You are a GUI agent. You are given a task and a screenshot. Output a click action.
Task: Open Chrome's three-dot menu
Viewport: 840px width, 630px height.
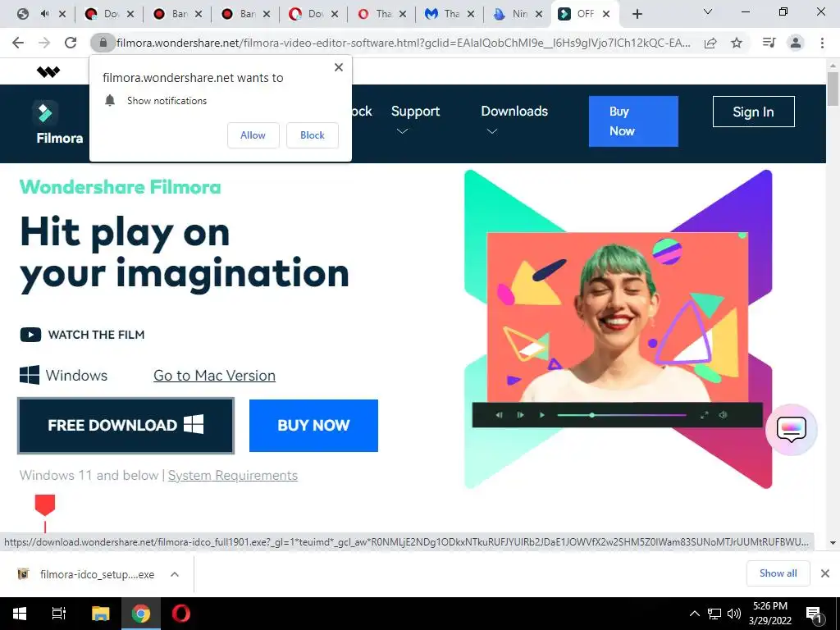click(x=822, y=43)
